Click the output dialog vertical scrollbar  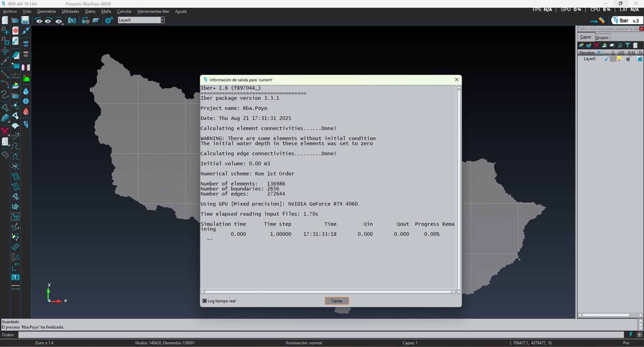point(459,189)
